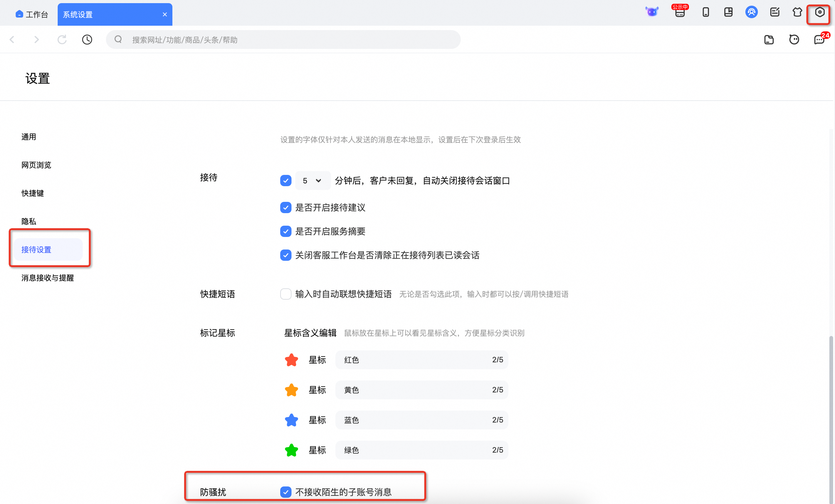Open 通用 settings section
Image resolution: width=835 pixels, height=504 pixels.
pos(29,137)
